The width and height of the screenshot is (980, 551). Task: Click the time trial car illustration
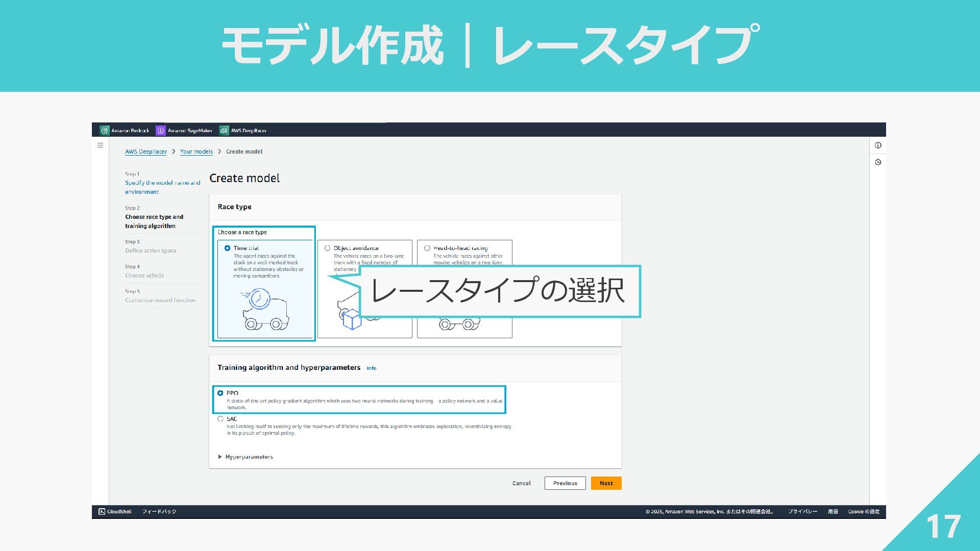(264, 310)
